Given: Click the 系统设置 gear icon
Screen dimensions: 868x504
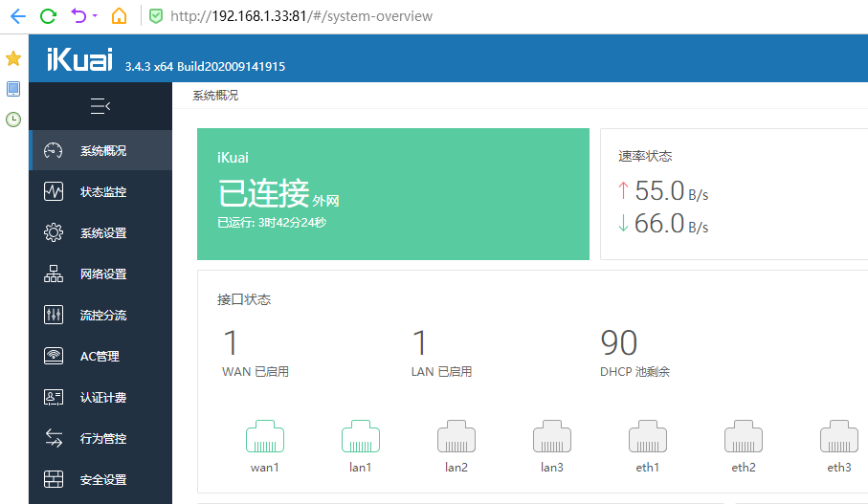Looking at the screenshot, I should pyautogui.click(x=54, y=232).
